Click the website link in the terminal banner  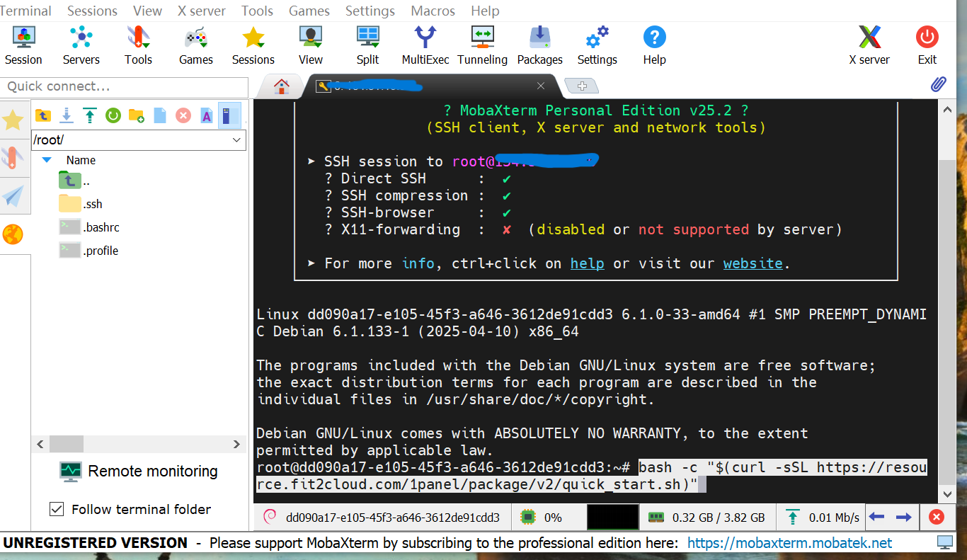pos(753,263)
